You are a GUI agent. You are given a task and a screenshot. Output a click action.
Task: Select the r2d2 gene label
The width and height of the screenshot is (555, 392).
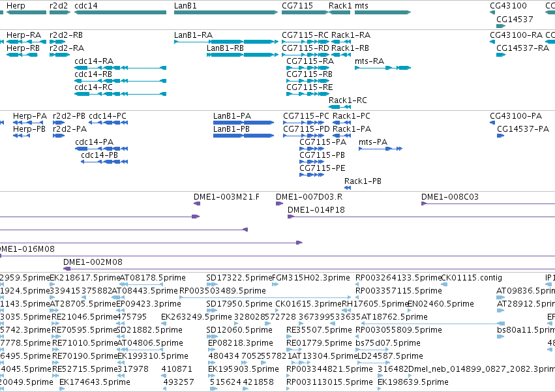coord(59,6)
